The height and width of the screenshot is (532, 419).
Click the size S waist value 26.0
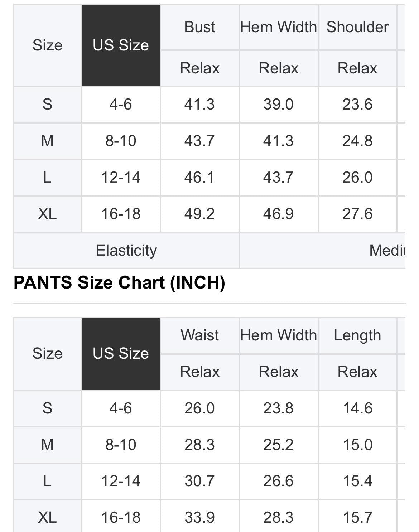[199, 408]
